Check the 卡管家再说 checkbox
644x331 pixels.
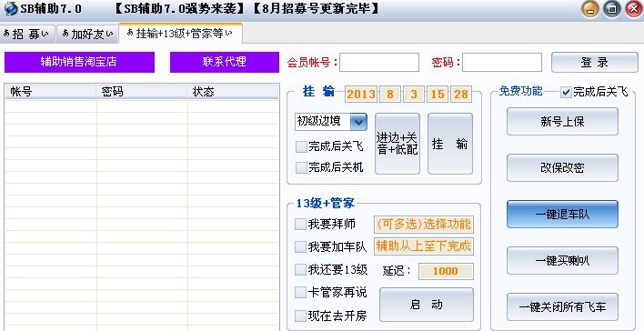coord(301,293)
